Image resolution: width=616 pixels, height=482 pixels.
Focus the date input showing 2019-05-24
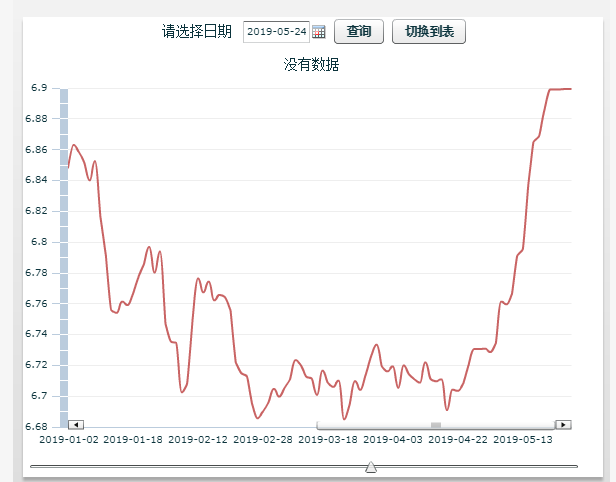(276, 32)
